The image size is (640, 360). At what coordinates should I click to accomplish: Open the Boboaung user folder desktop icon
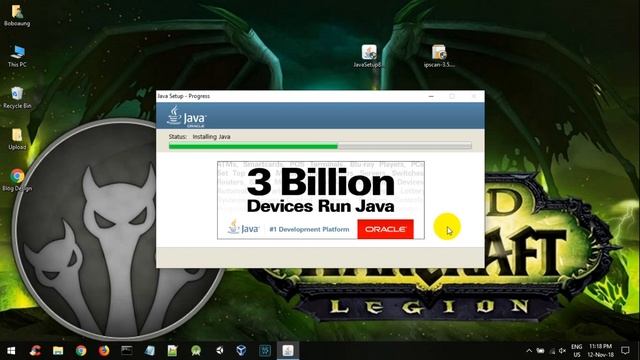(x=17, y=15)
